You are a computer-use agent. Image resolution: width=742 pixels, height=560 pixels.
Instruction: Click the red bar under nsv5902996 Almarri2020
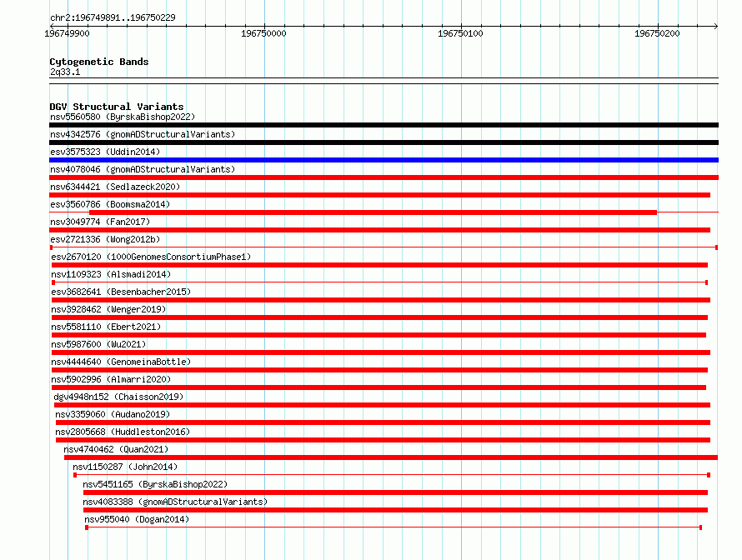coord(379,387)
